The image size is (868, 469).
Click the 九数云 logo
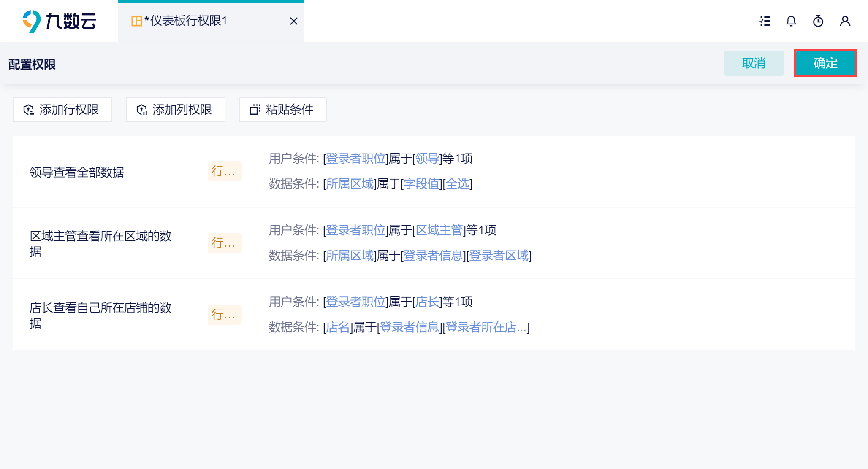click(60, 21)
